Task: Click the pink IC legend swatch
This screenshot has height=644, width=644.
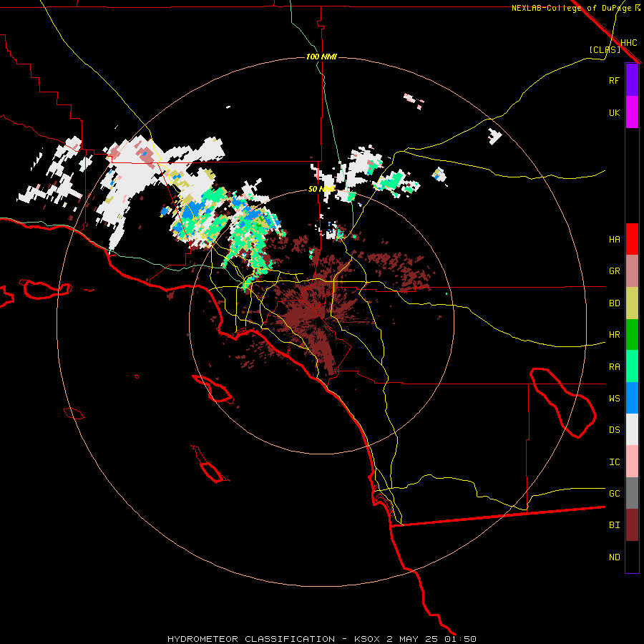Action: tap(632, 462)
